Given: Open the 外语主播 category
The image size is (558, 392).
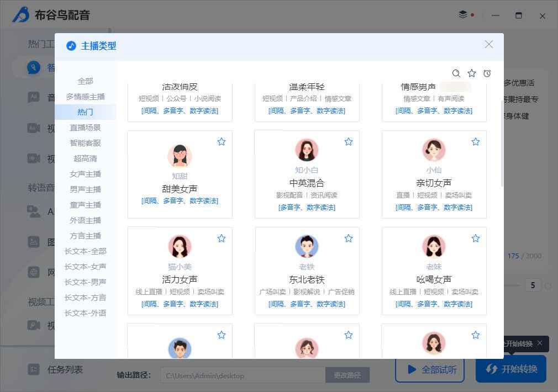Looking at the screenshot, I should pos(86,220).
